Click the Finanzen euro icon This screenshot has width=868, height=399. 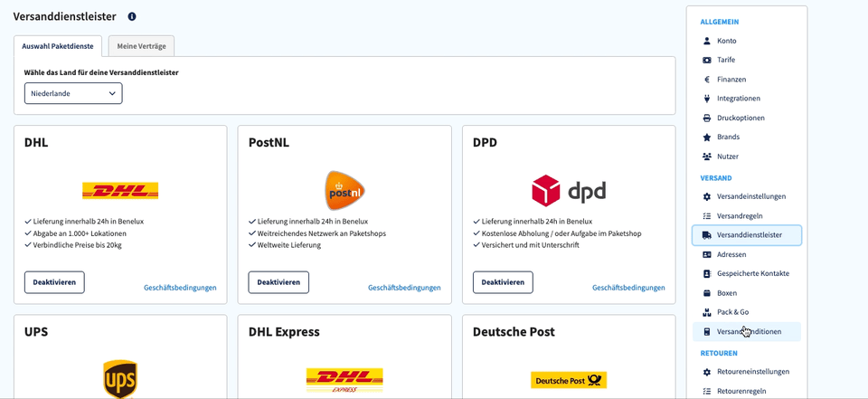coord(706,80)
